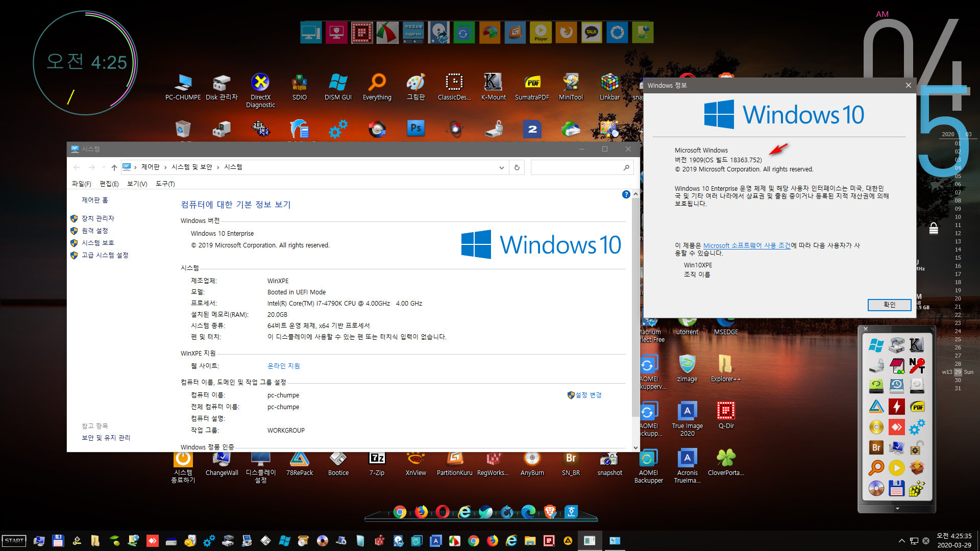Open the 파일(F) menu
980x551 pixels.
click(x=81, y=184)
